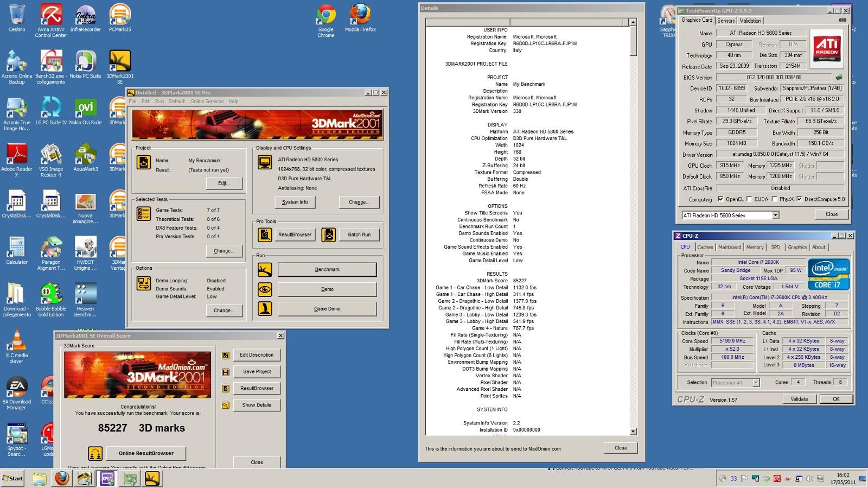868x488 pixels.
Task: Toggle CUDA checkbox in GPU-Z
Action: 749,199
